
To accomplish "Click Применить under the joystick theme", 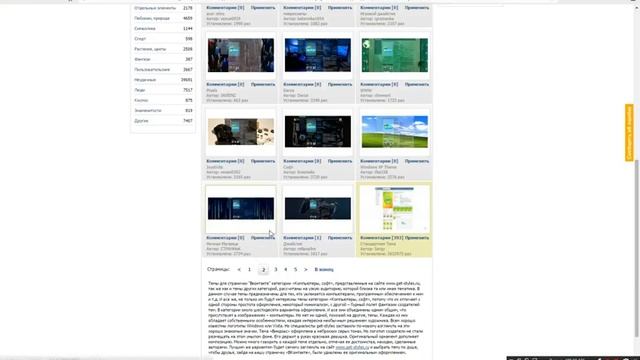I will [x=340, y=238].
